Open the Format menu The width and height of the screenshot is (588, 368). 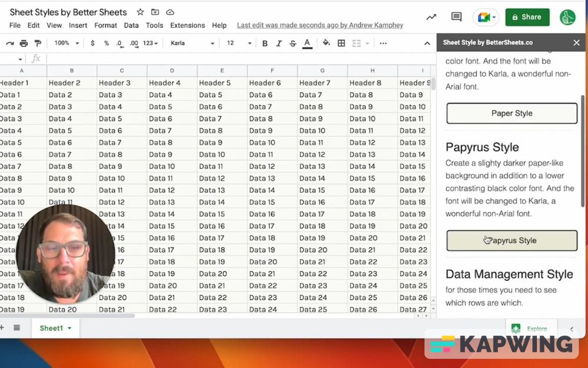point(106,25)
